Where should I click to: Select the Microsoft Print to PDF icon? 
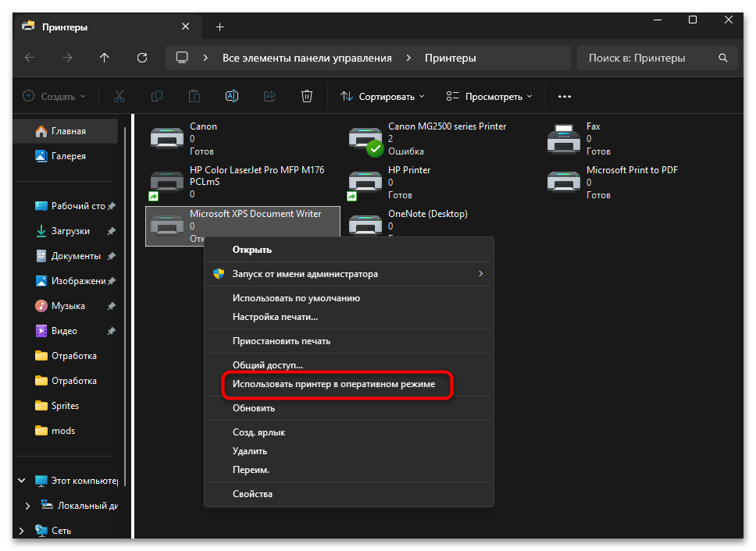pyautogui.click(x=564, y=182)
